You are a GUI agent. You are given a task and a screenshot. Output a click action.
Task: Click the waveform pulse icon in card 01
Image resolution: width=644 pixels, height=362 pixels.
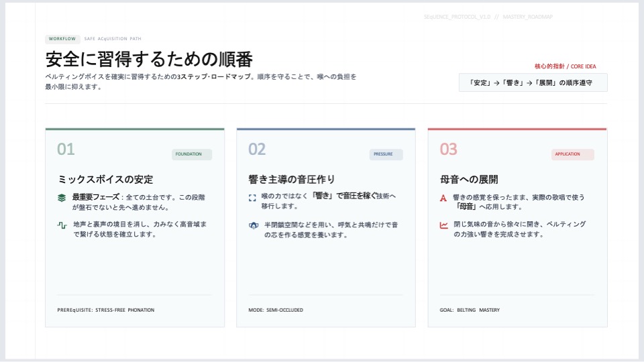pyautogui.click(x=62, y=225)
